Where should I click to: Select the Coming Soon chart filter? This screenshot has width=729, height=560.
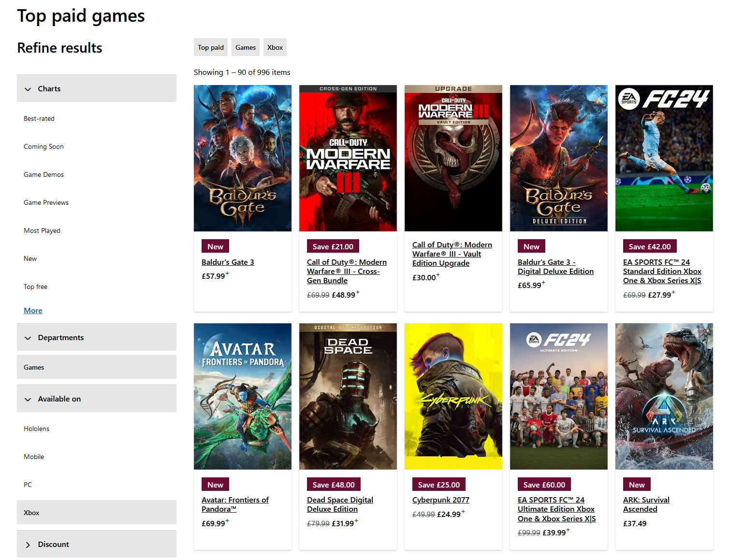click(44, 146)
